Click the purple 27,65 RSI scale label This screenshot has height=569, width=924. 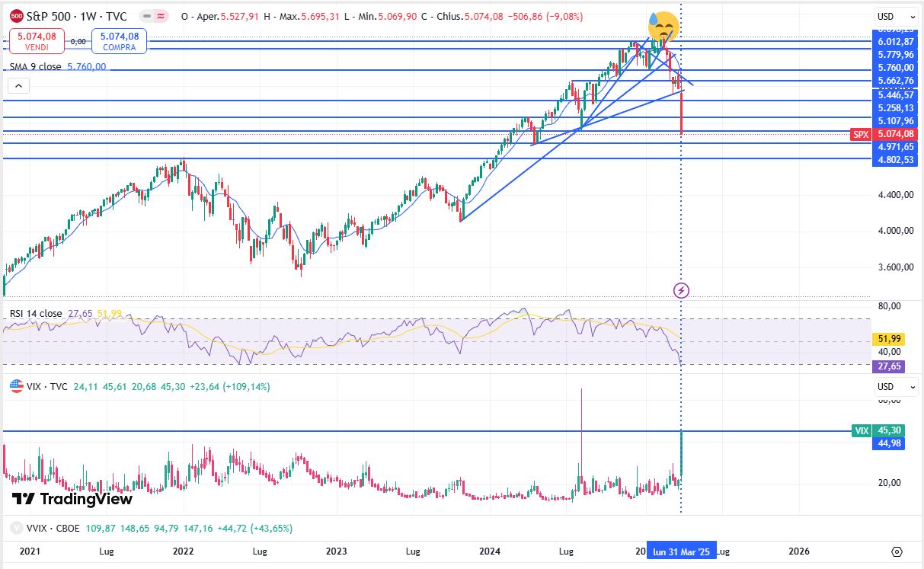[x=887, y=366]
